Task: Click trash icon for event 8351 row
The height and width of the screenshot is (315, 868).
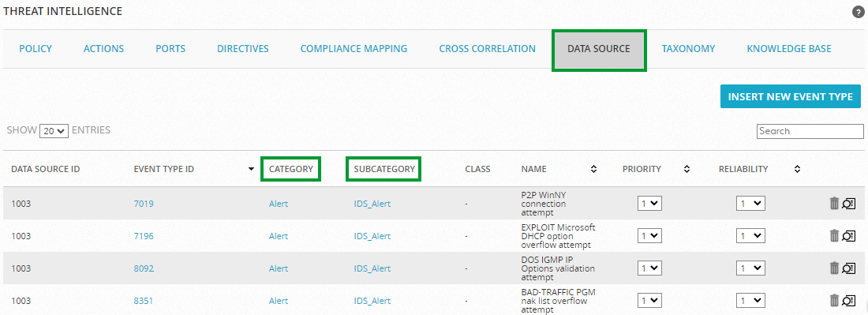Action: pos(834,301)
